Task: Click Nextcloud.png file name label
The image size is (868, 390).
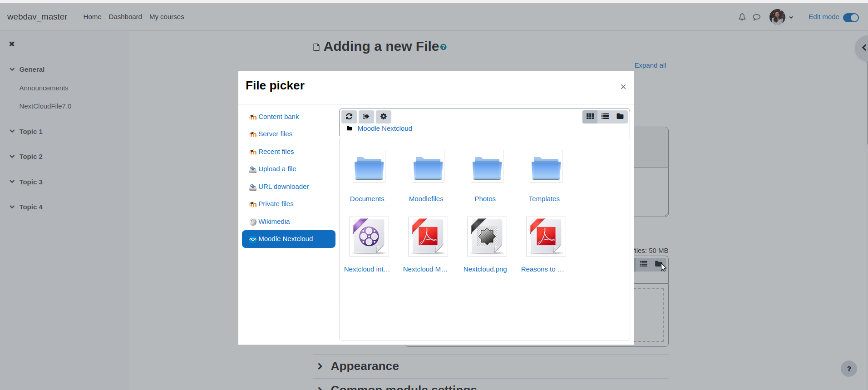Action: coord(485,269)
